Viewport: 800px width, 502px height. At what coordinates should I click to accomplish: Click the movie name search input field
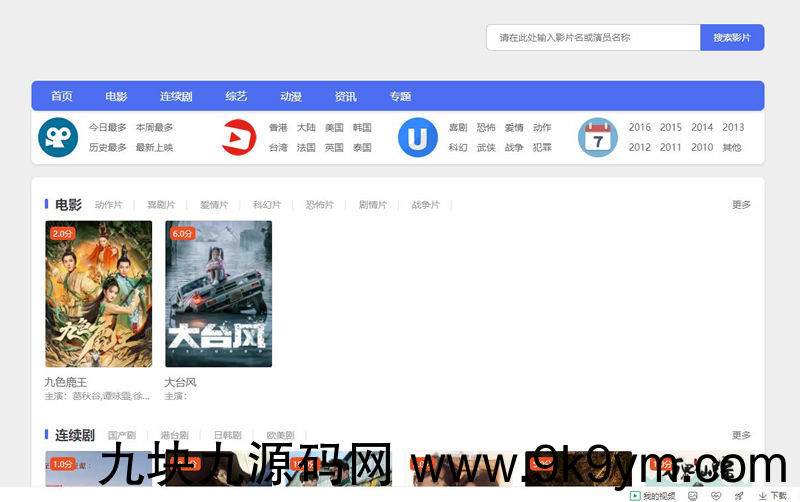click(593, 37)
